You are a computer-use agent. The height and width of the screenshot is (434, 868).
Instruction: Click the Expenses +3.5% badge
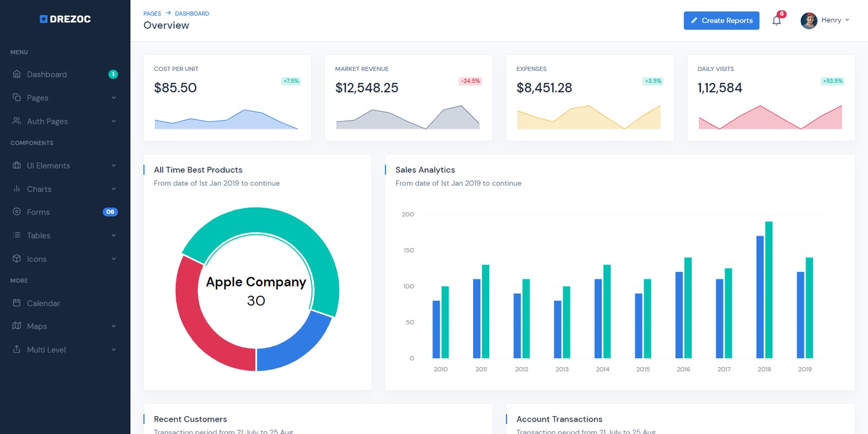pos(653,81)
